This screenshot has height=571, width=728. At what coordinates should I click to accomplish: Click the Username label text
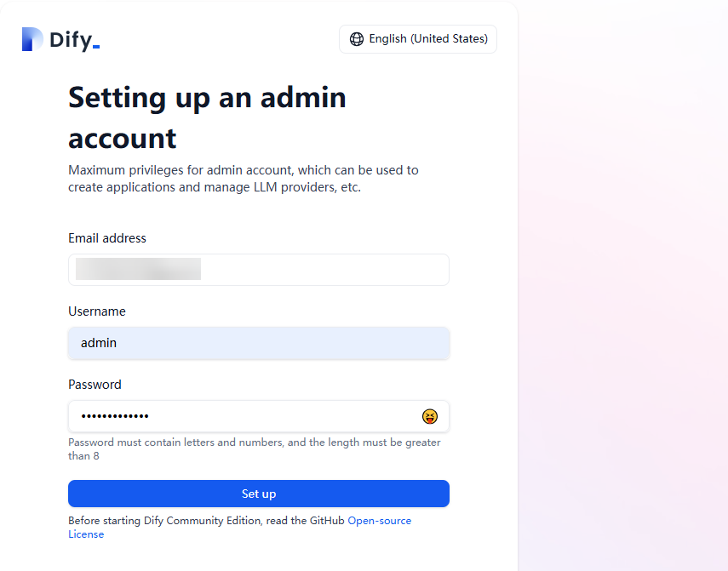point(97,311)
